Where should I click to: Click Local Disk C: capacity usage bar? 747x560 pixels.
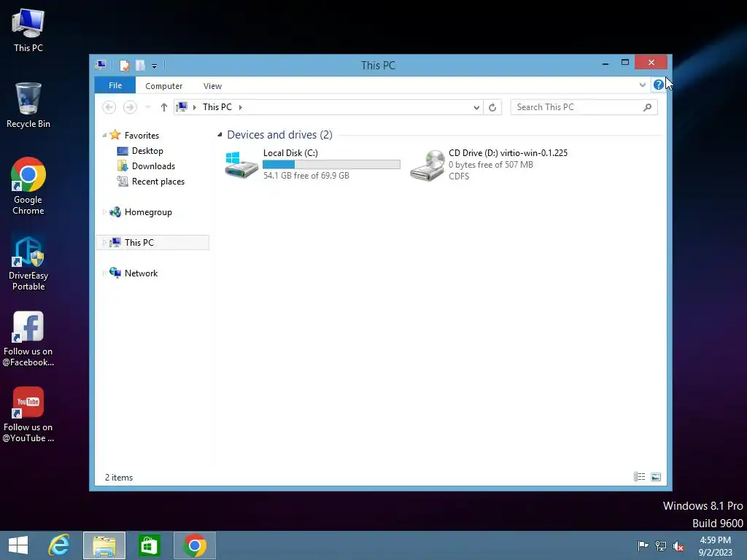pyautogui.click(x=332, y=164)
